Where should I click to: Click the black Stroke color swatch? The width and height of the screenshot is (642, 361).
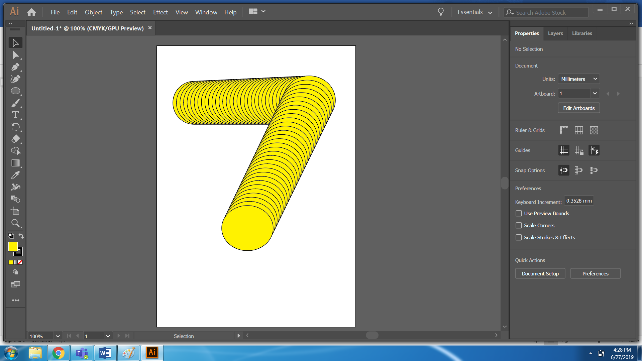[19, 253]
